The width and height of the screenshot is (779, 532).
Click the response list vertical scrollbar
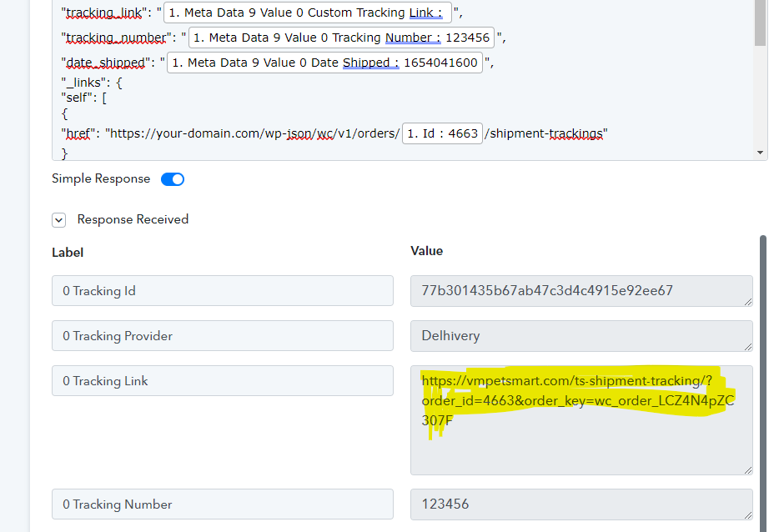pos(762,384)
